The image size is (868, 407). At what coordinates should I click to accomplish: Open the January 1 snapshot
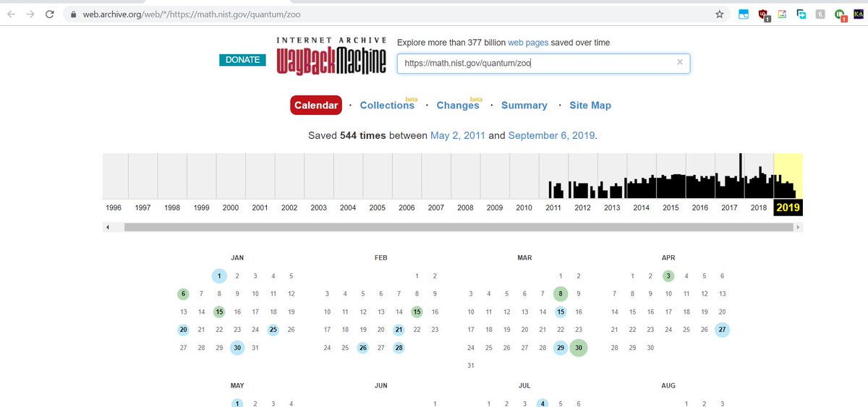click(x=219, y=275)
